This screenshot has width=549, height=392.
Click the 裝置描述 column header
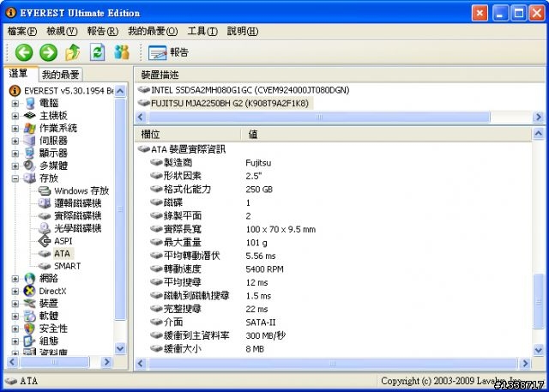coord(339,75)
